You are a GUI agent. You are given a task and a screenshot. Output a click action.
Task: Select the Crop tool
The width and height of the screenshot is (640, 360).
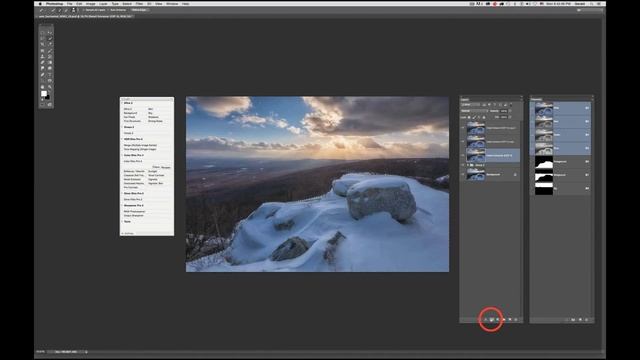coord(42,44)
